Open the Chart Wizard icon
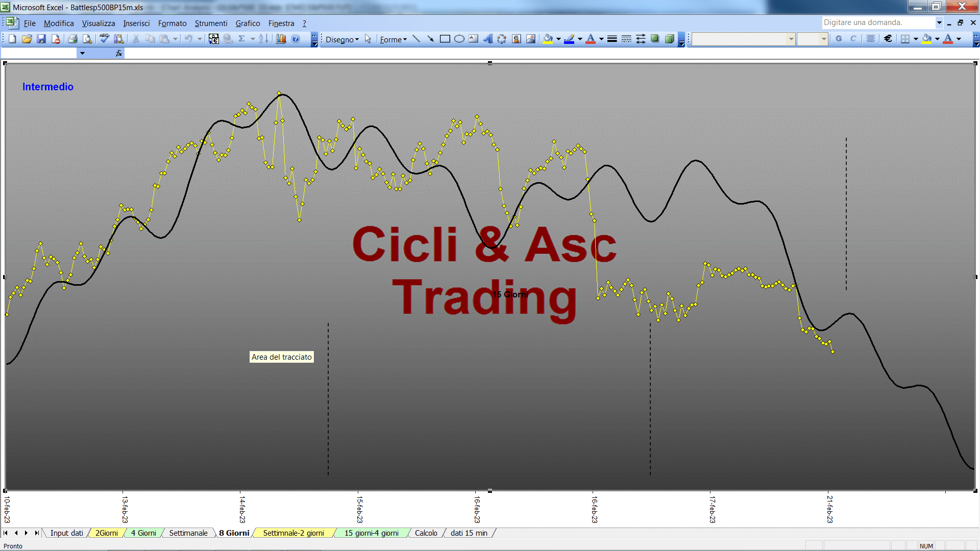 281,39
